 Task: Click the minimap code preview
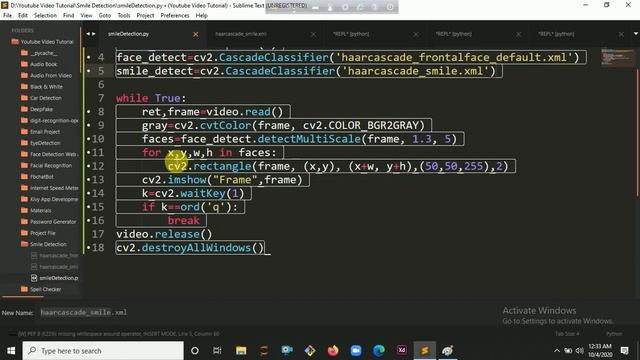click(618, 57)
